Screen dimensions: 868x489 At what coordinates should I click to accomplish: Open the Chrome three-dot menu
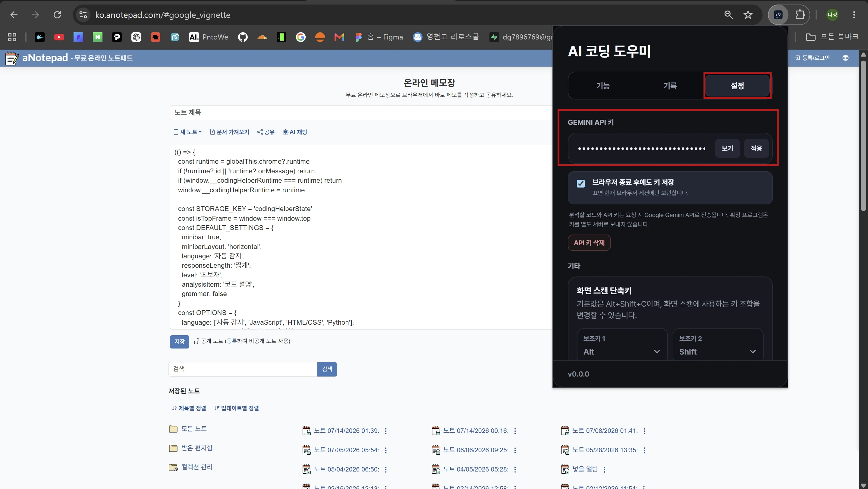[854, 15]
